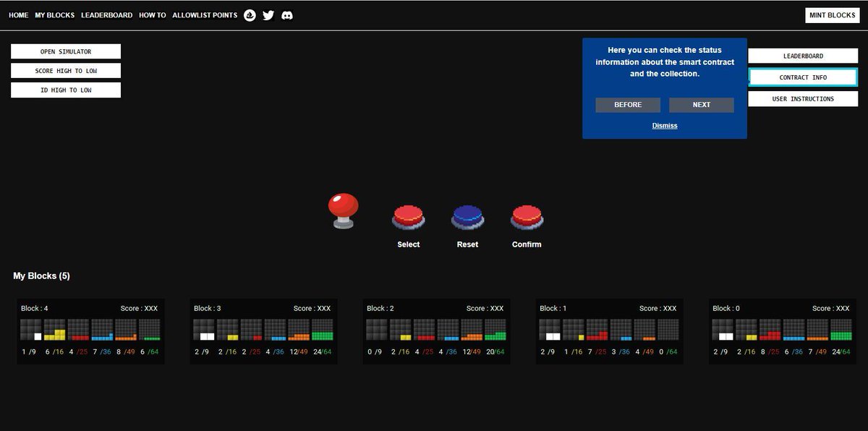Open the Twitter icon link
868x431 pixels.
(x=268, y=15)
